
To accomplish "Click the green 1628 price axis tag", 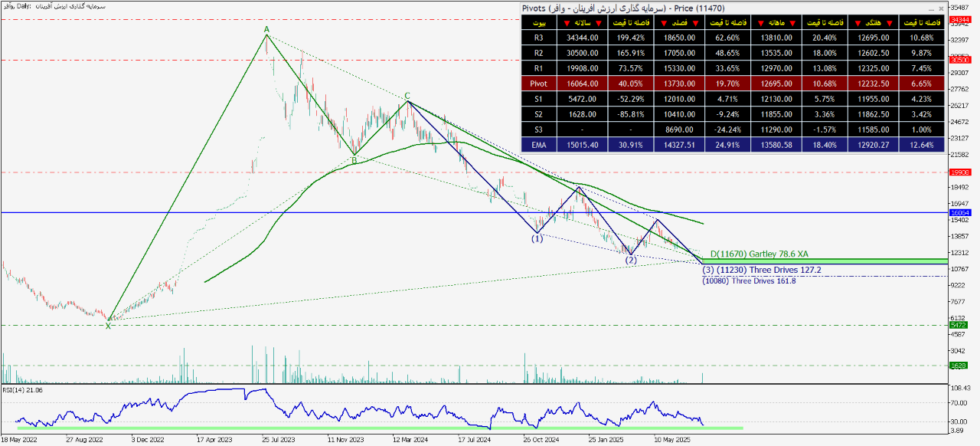I will coord(959,366).
